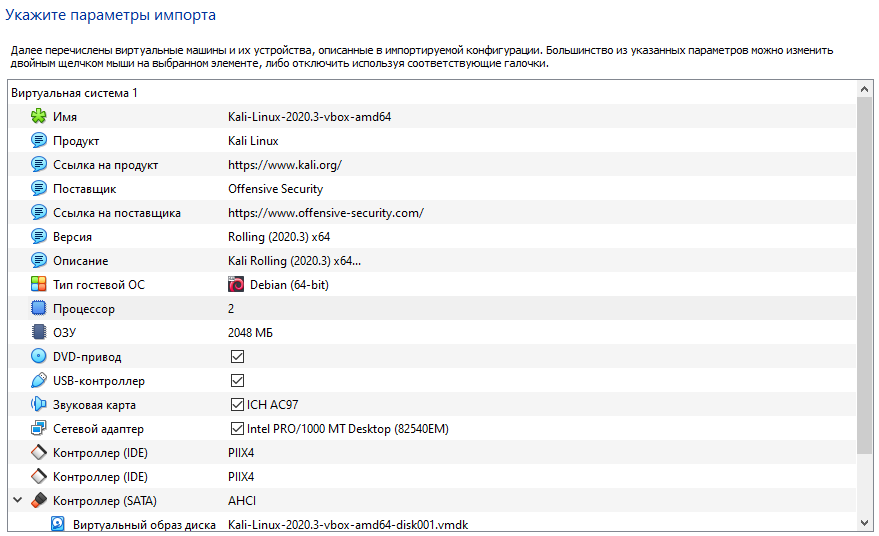The height and width of the screenshot is (536, 879).
Task: Select the disk file Kali-Linux-2020.3-vbox-amd64-disk001.vmdk
Action: [x=348, y=525]
